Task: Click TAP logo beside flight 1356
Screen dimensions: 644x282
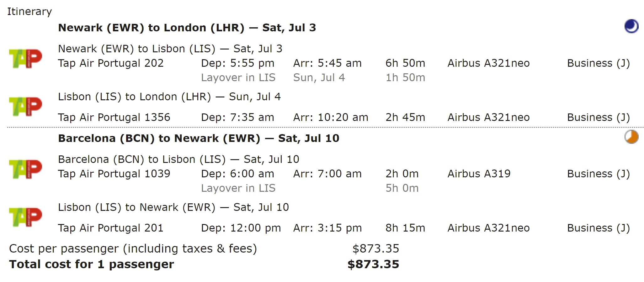Action: click(x=25, y=107)
